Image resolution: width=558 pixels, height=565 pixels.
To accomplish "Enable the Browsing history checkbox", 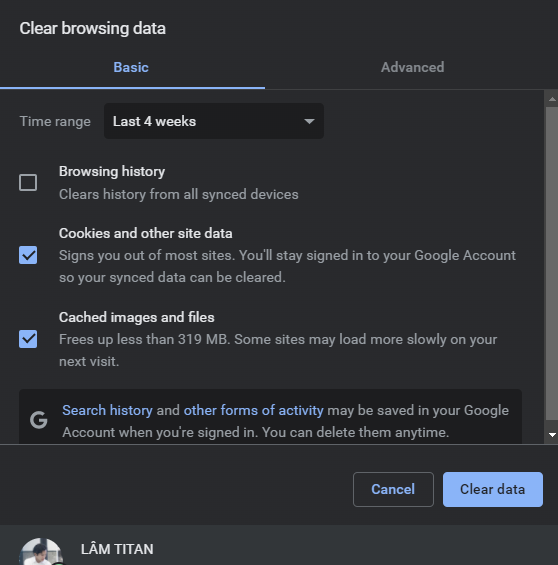I will pos(28,183).
